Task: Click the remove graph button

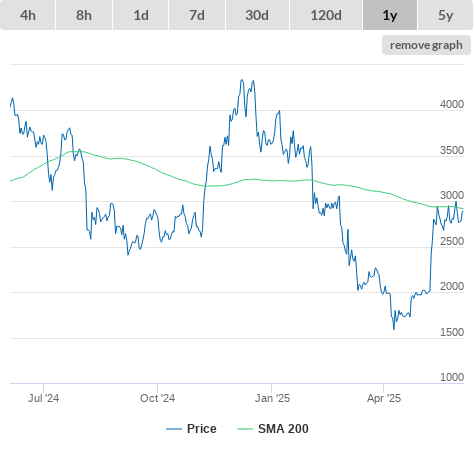Action: pos(426,45)
